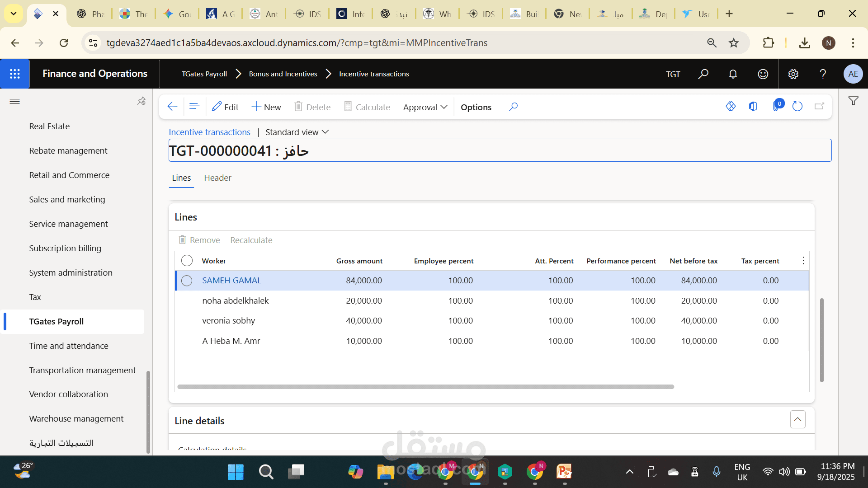This screenshot has width=868, height=488.
Task: Open the Incentive transactions link
Action: pyautogui.click(x=209, y=132)
